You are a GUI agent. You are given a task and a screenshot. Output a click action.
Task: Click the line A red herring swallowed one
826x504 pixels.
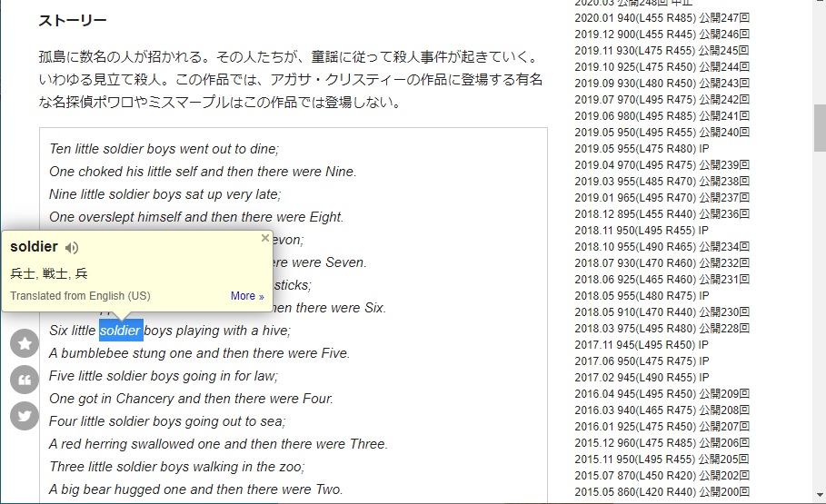coord(219,444)
